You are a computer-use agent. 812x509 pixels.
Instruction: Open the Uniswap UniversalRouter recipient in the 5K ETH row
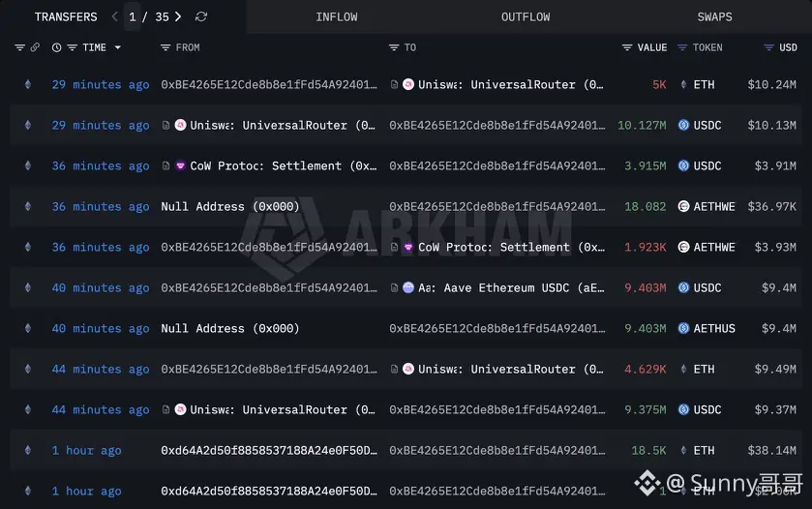[x=511, y=84]
